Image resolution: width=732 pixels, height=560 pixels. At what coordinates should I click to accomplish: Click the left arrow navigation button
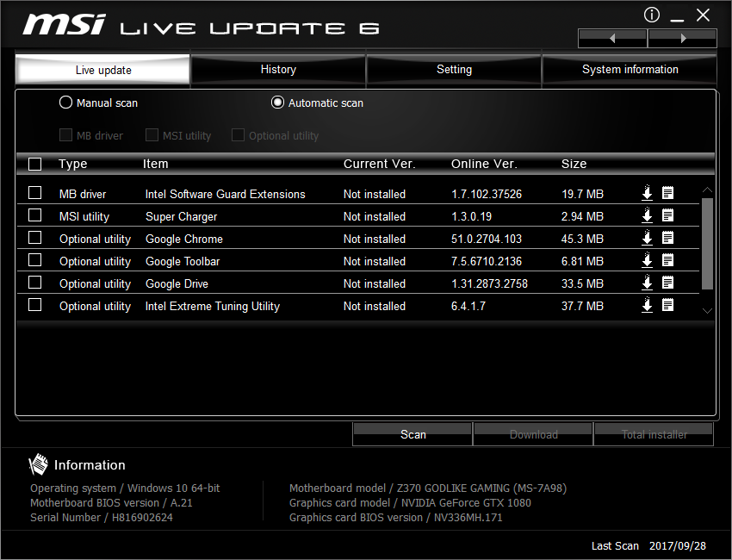(612, 38)
